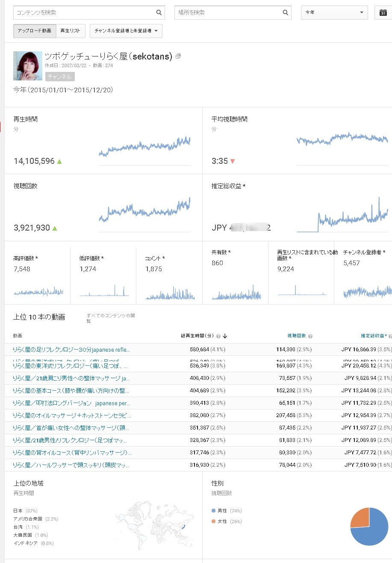392x563 pixels.
Task: Select the 台湾 (1.1%) region entry
Action: pos(27,527)
